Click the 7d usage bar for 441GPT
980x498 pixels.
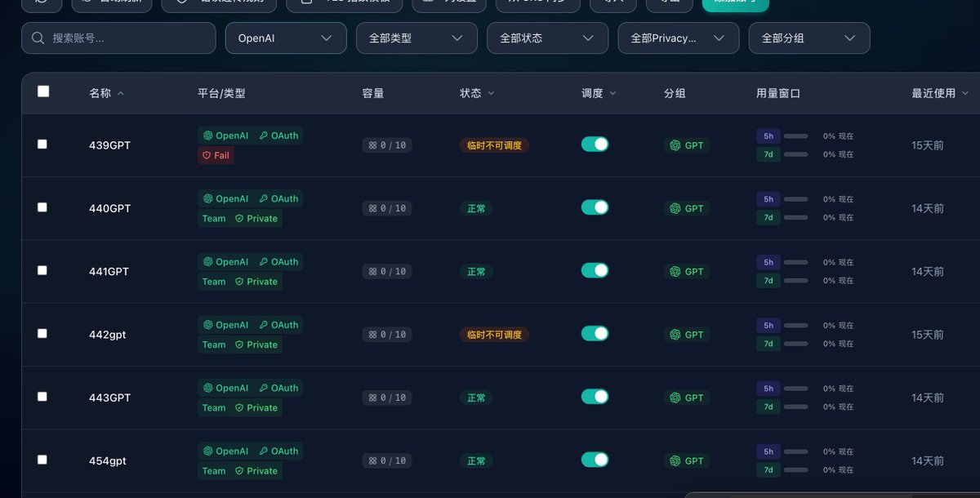tap(795, 280)
